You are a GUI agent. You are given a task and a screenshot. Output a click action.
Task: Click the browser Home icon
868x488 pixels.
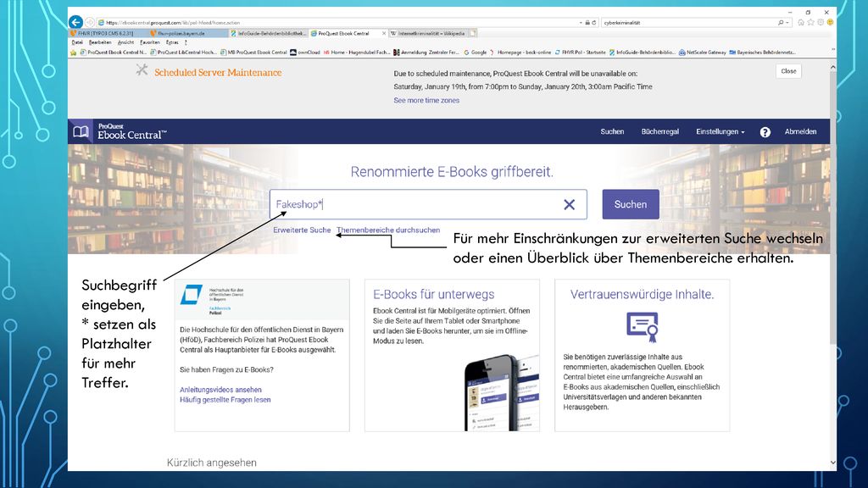800,23
